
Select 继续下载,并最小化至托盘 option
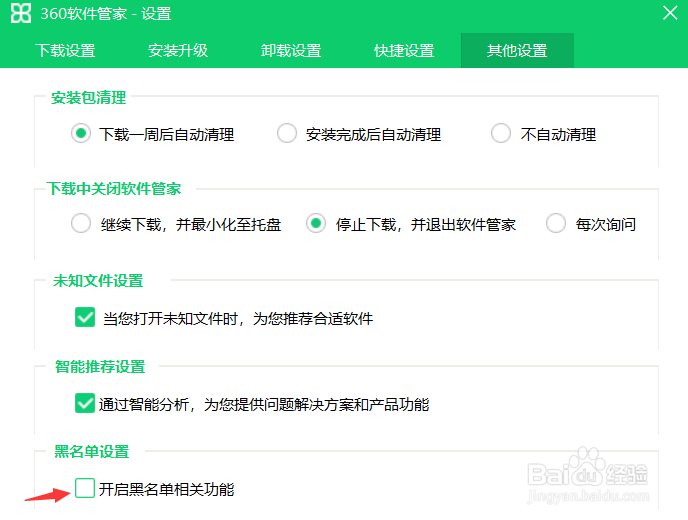click(81, 223)
